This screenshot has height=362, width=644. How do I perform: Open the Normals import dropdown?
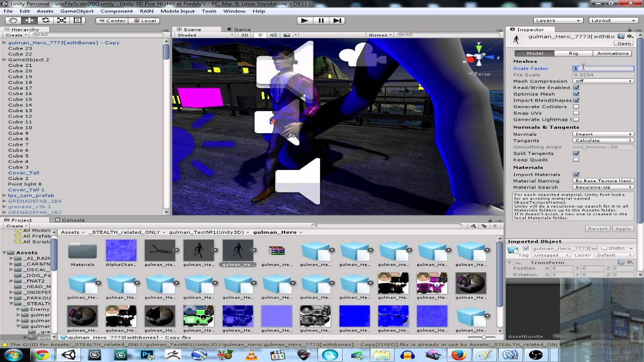pos(603,134)
